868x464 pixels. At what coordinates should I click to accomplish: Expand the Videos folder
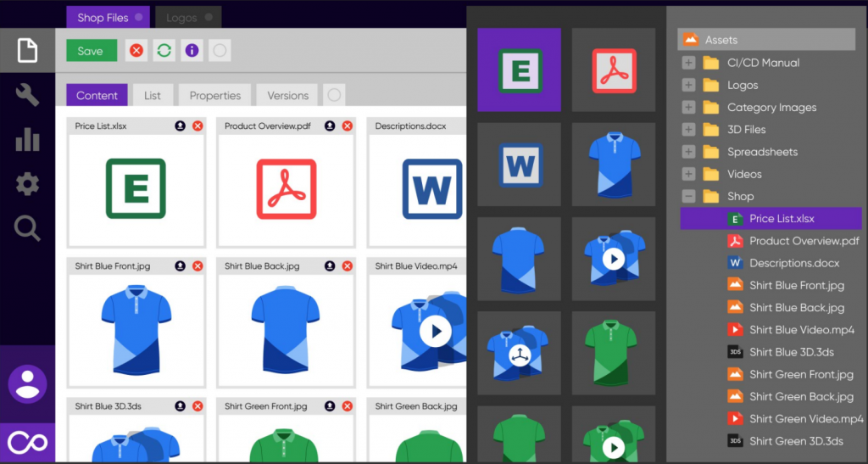pyautogui.click(x=688, y=174)
